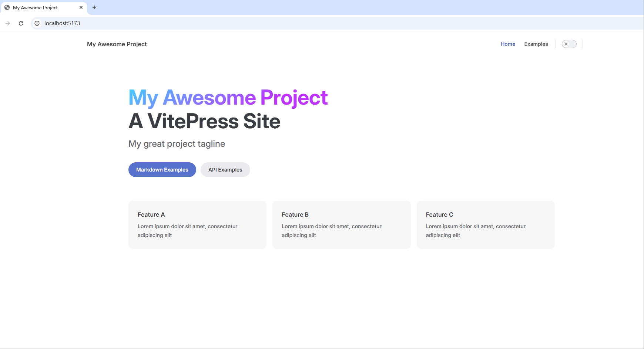Open site information via the info icon
The image size is (644, 349).
pyautogui.click(x=37, y=23)
